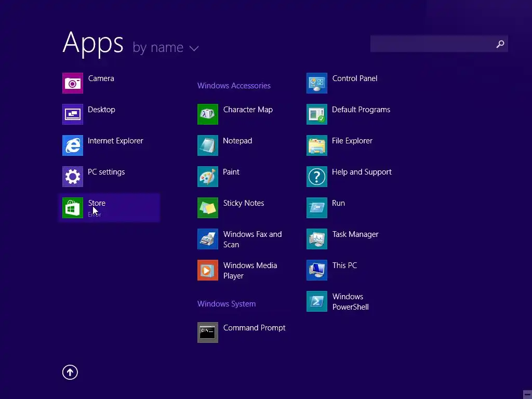Open Notepad icon
The image size is (532, 399).
coord(208,145)
